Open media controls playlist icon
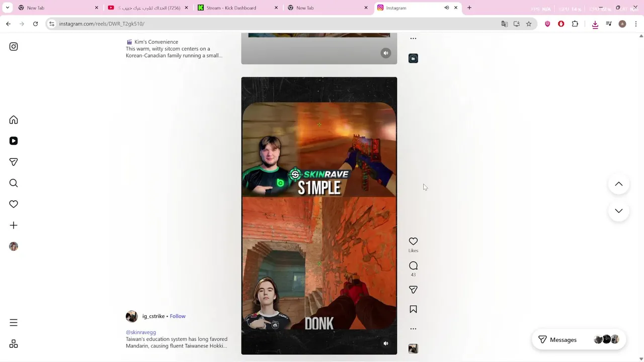The image size is (644, 362). pos(609,24)
